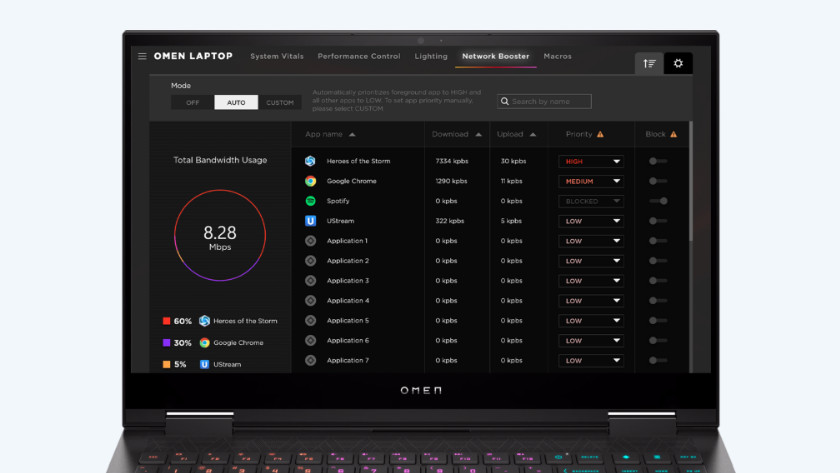Sort by Download arrow
The image size is (840, 473).
478,134
